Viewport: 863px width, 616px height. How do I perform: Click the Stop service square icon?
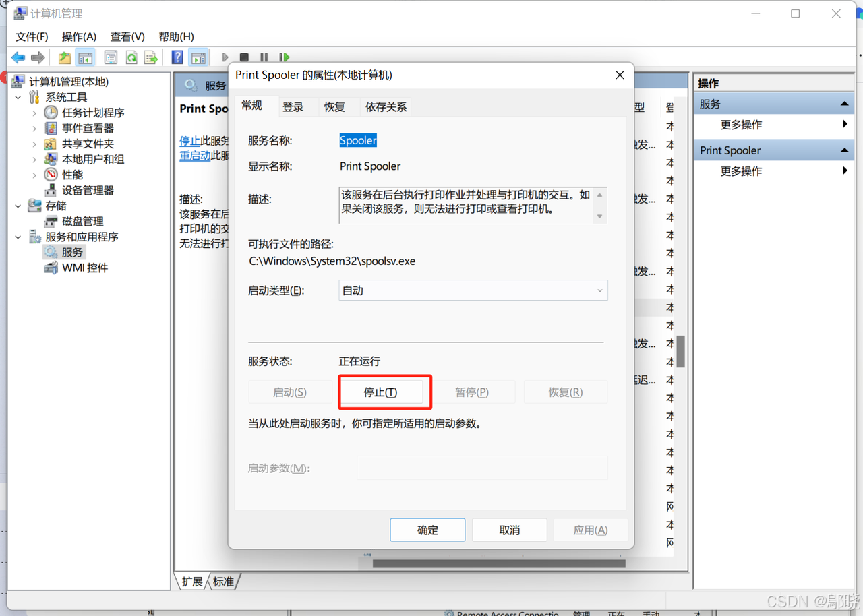click(x=245, y=58)
